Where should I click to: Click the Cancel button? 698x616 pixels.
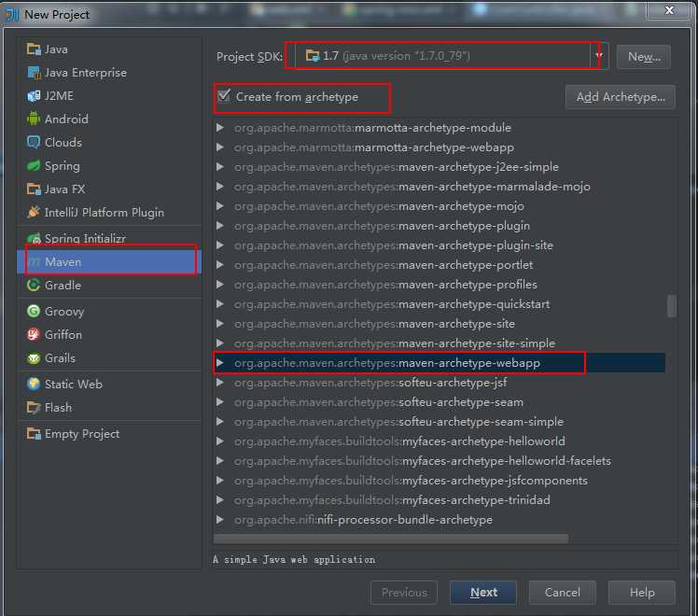[563, 593]
